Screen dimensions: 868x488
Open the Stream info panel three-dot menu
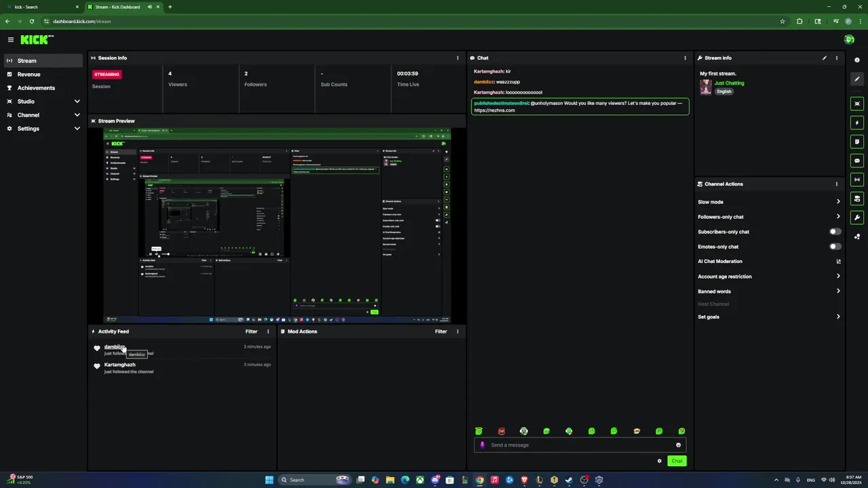point(837,58)
